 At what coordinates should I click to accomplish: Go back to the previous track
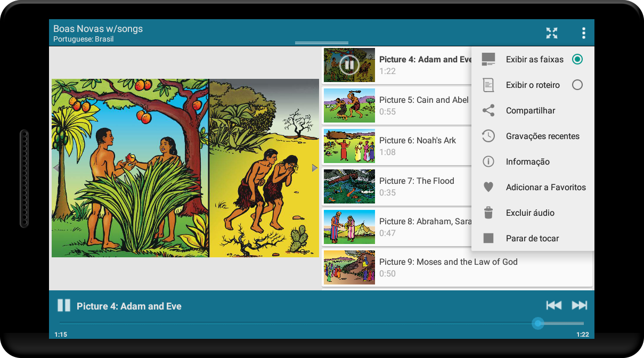point(554,305)
